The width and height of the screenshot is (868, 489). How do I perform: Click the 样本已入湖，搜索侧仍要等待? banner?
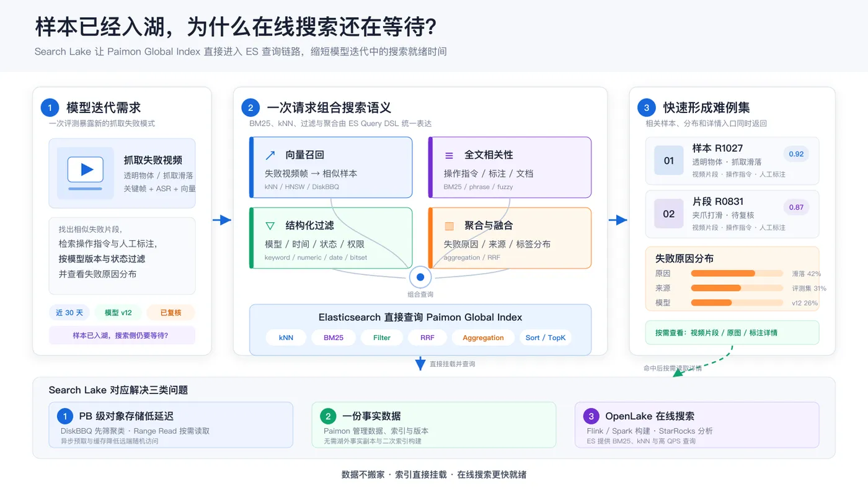pyautogui.click(x=122, y=335)
